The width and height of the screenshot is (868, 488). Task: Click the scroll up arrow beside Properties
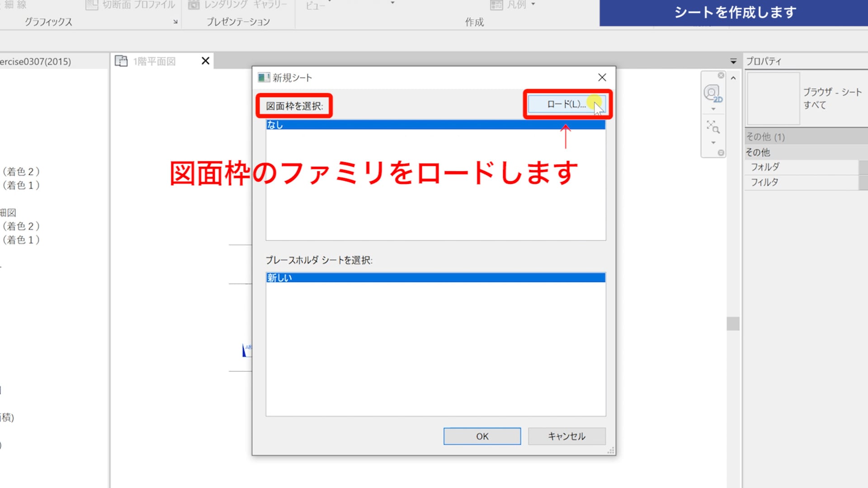coord(733,78)
